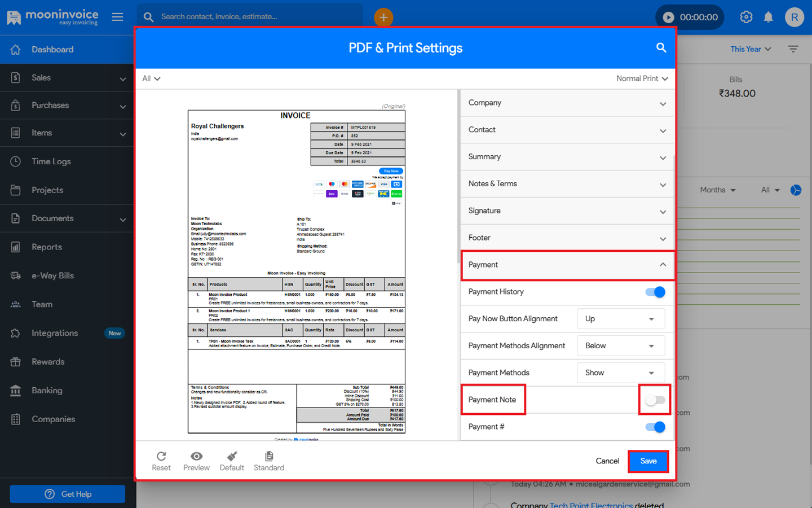
Task: Enable the Payment Note toggle
Action: point(655,400)
